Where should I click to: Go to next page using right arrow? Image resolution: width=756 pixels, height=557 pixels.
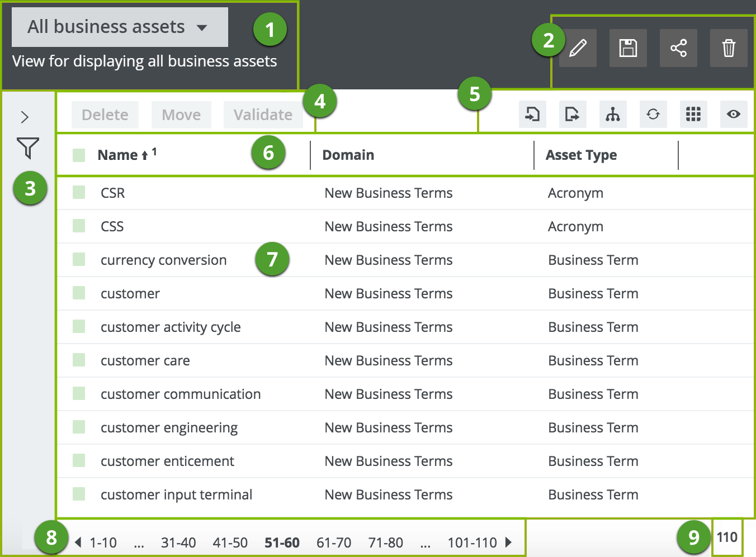(508, 542)
